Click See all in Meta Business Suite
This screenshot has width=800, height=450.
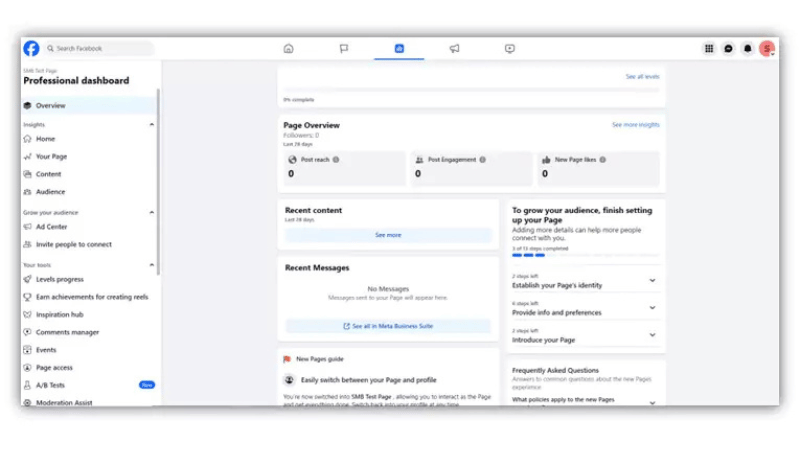point(388,326)
